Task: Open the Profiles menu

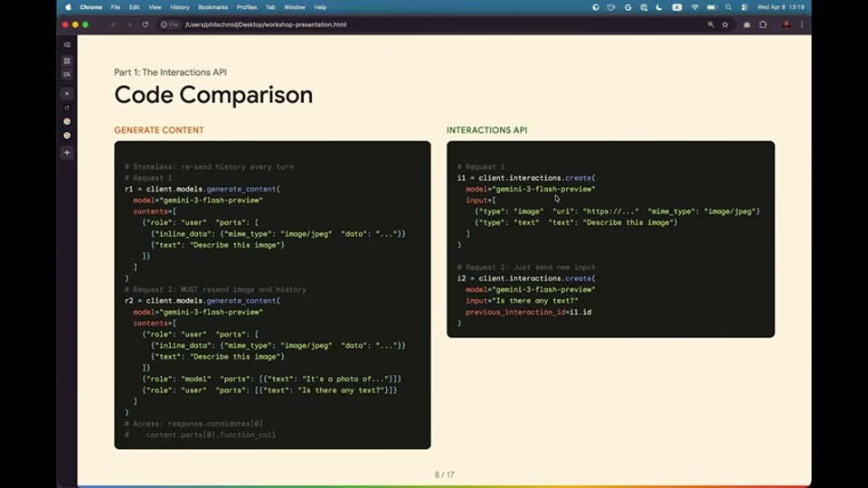Action: pos(246,7)
